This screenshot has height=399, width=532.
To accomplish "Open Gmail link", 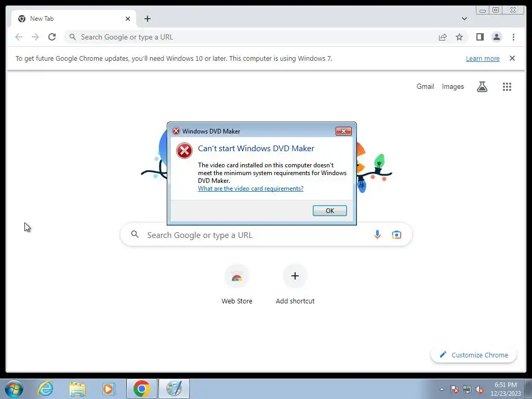I will click(x=425, y=87).
